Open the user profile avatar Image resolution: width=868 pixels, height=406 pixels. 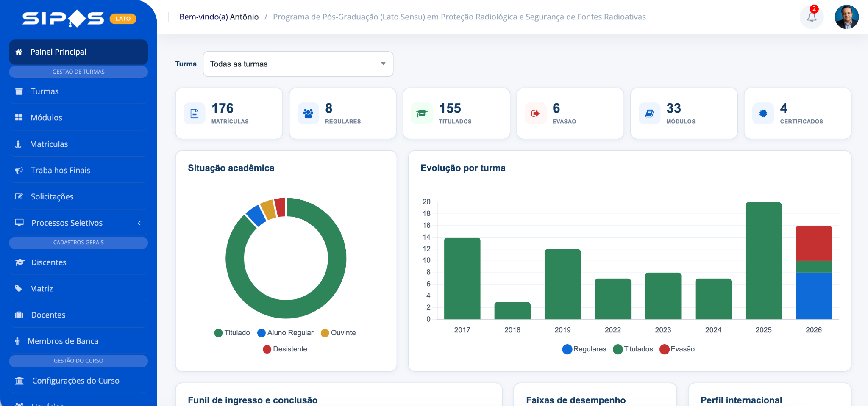tap(846, 17)
